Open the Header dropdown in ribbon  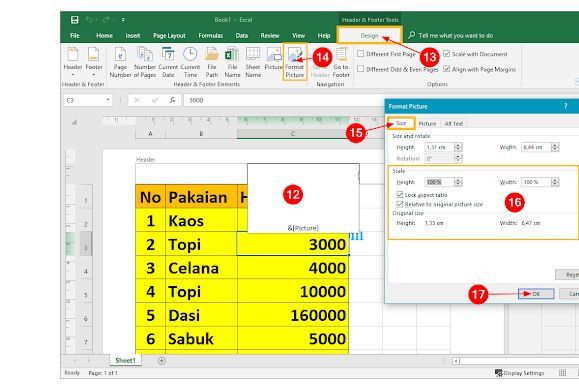73,62
